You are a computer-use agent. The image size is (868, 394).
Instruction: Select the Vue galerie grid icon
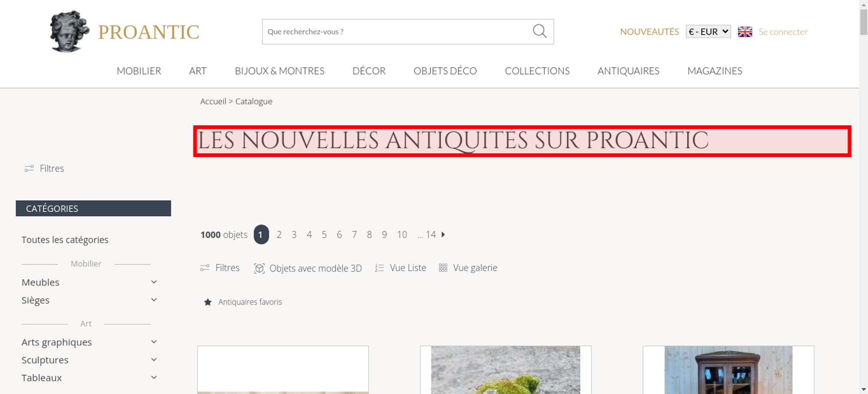tap(443, 268)
